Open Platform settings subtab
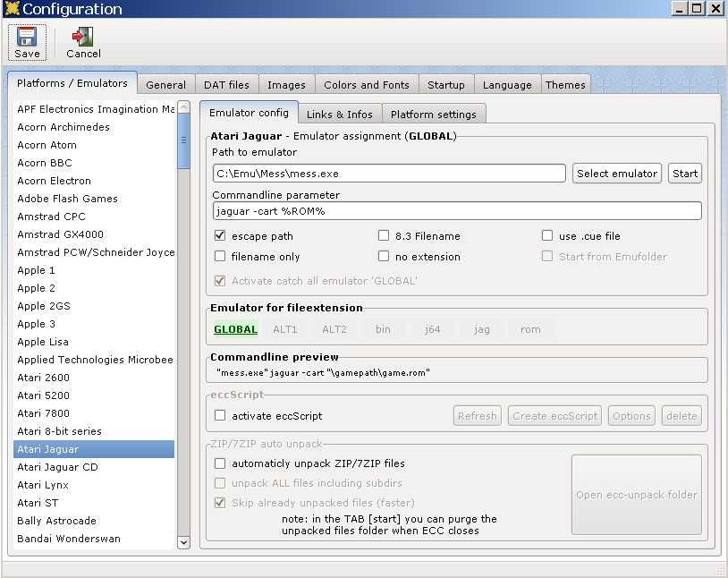 (434, 114)
